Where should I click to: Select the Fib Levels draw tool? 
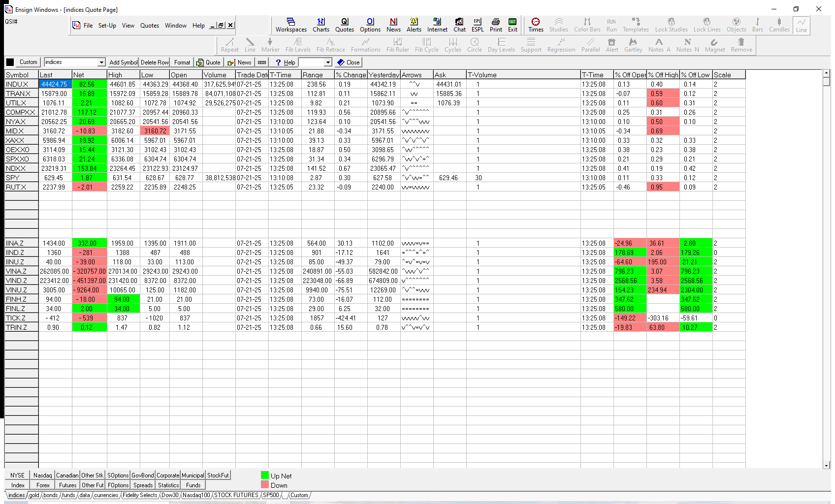click(x=298, y=45)
